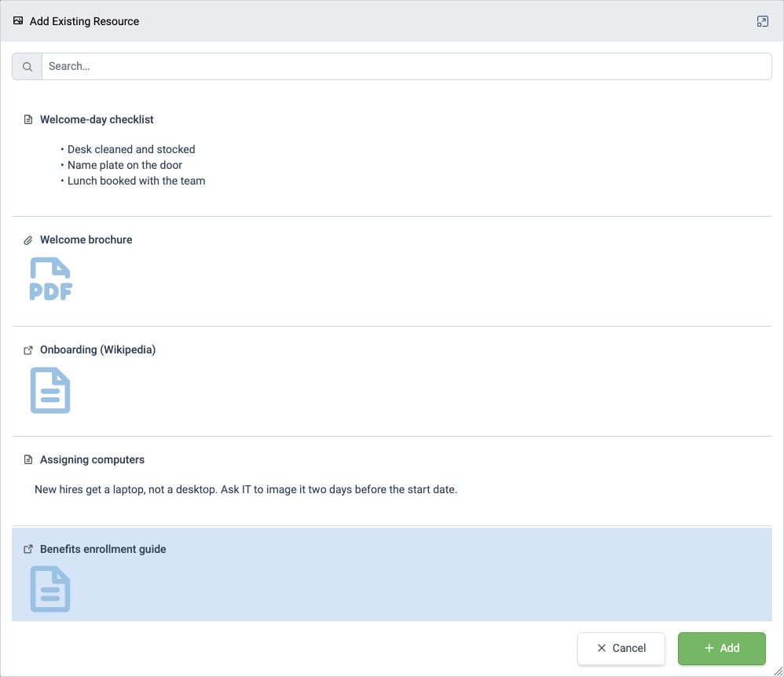Click external link icon beside Onboarding (Wikipedia)
The width and height of the screenshot is (784, 677).
tap(28, 350)
